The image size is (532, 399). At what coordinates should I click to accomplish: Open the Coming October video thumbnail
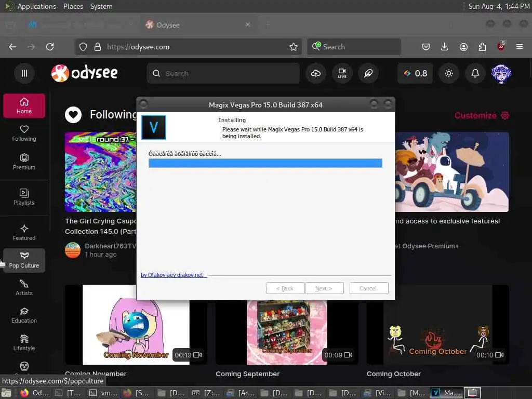pos(437,325)
